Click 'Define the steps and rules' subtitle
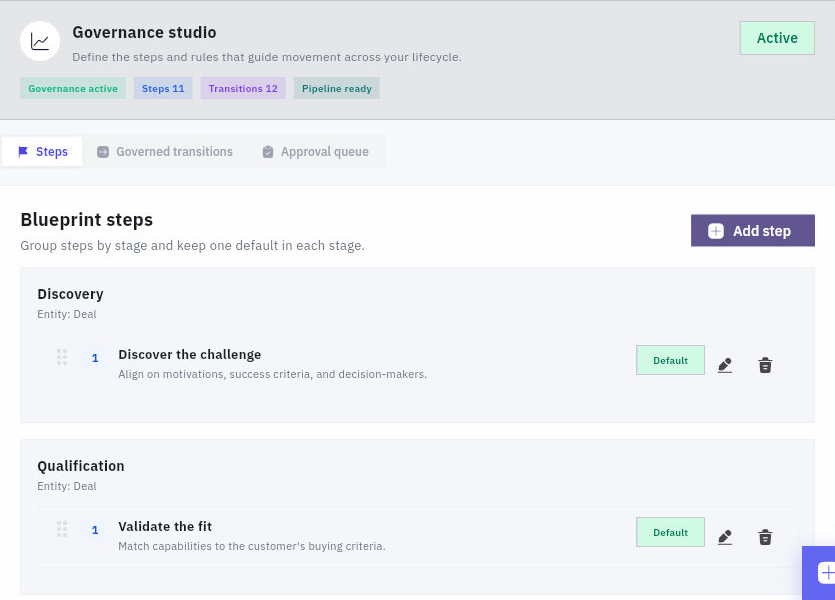835x600 pixels. [x=267, y=57]
